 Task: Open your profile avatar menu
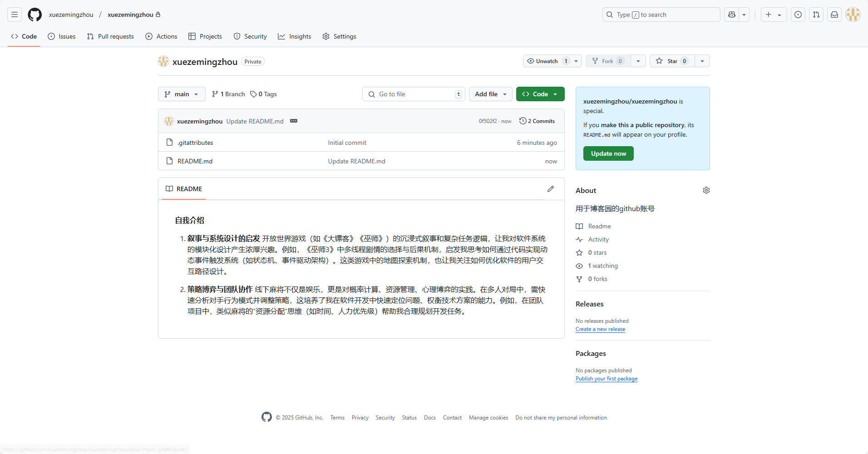click(x=853, y=14)
